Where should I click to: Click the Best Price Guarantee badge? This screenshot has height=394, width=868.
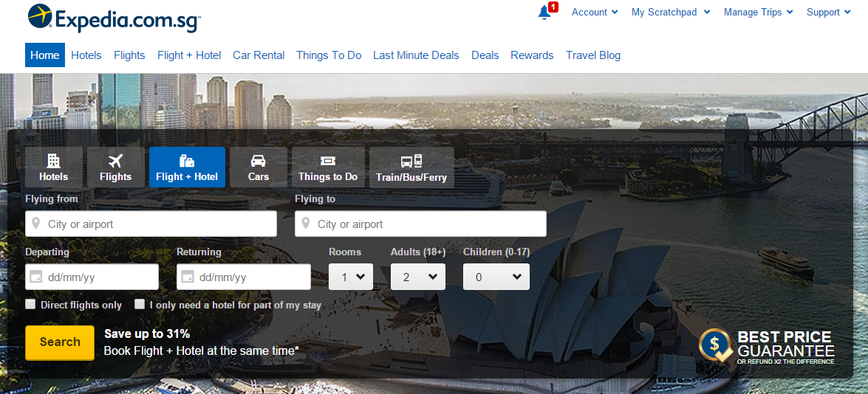(767, 347)
